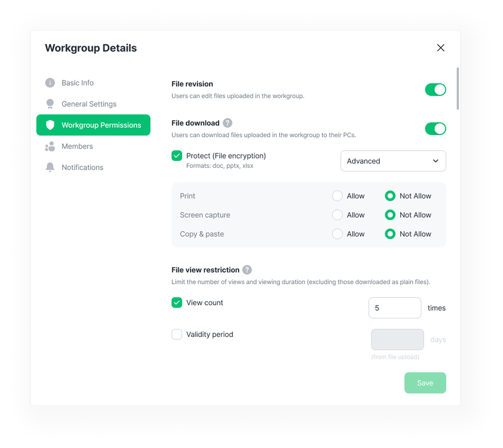
Task: Select Allow for Screen capture
Action: pyautogui.click(x=337, y=215)
